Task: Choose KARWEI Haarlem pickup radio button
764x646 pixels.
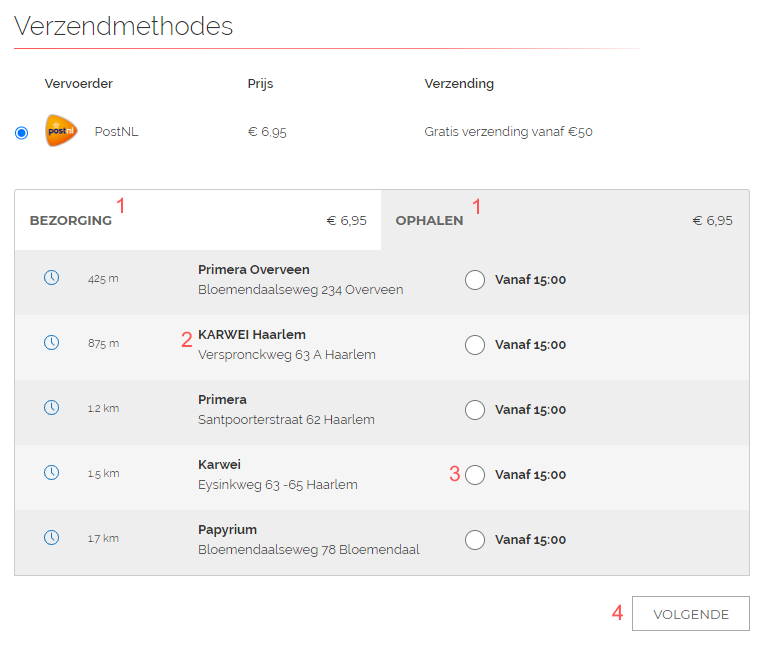Action: pos(475,345)
